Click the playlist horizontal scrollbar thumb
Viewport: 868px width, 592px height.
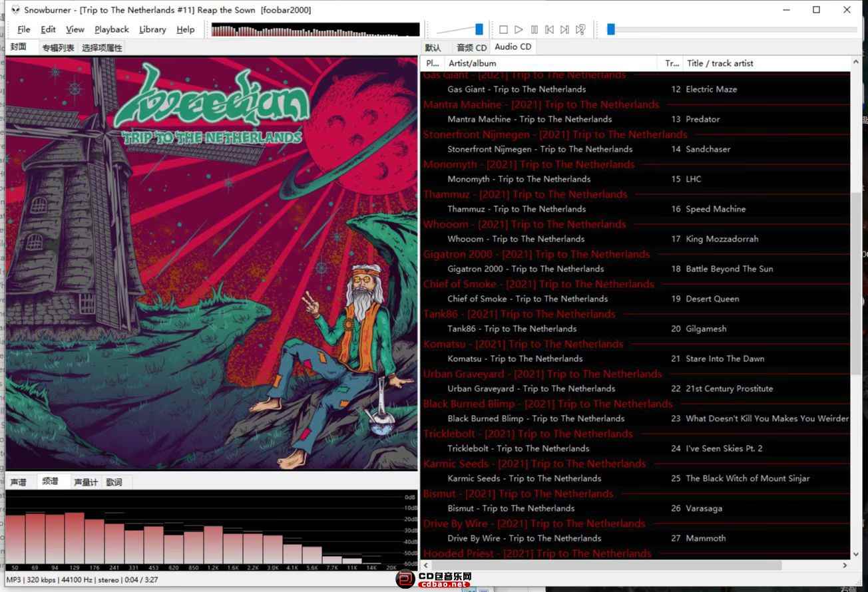coord(606,565)
